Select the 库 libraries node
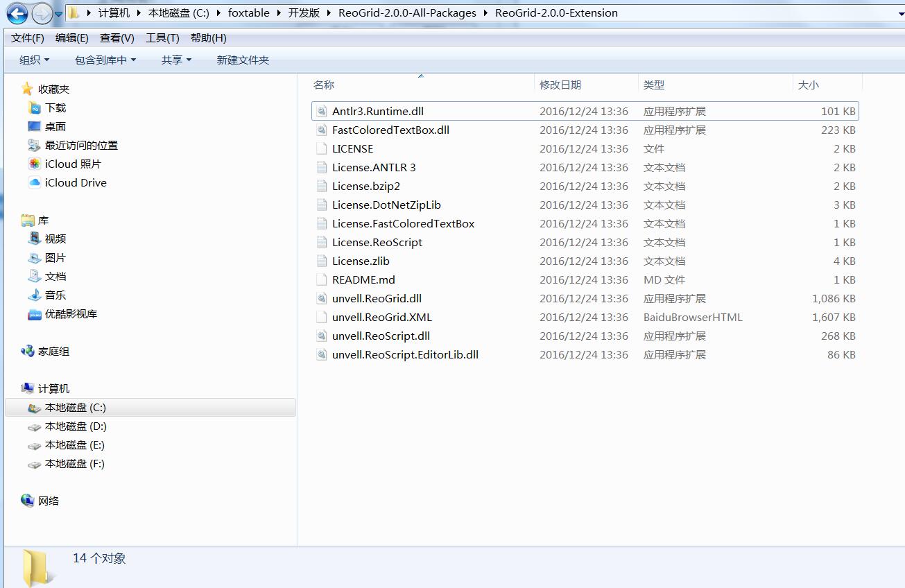This screenshot has width=905, height=588. tap(43, 220)
